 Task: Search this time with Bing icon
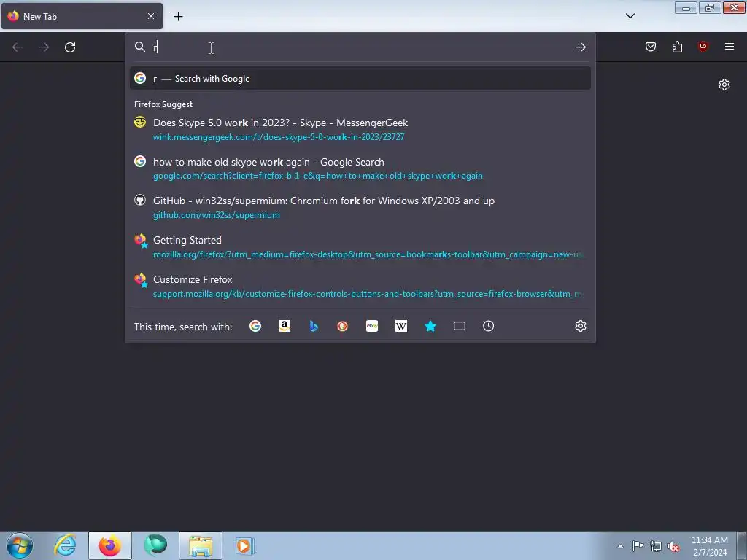pos(314,326)
